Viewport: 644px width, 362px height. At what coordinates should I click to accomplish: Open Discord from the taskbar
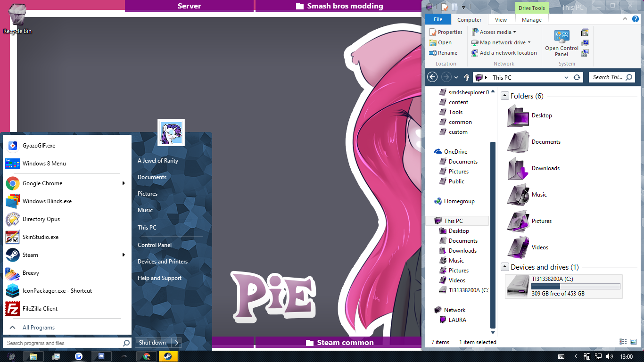point(101,356)
